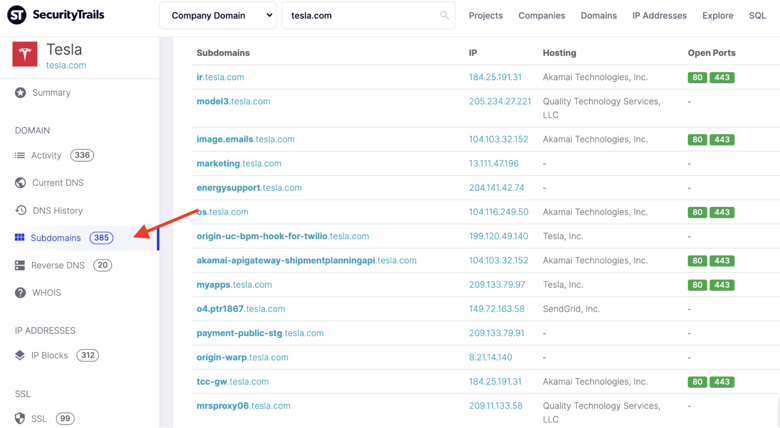Open marketing.tesla.com subdomain link

(x=239, y=163)
